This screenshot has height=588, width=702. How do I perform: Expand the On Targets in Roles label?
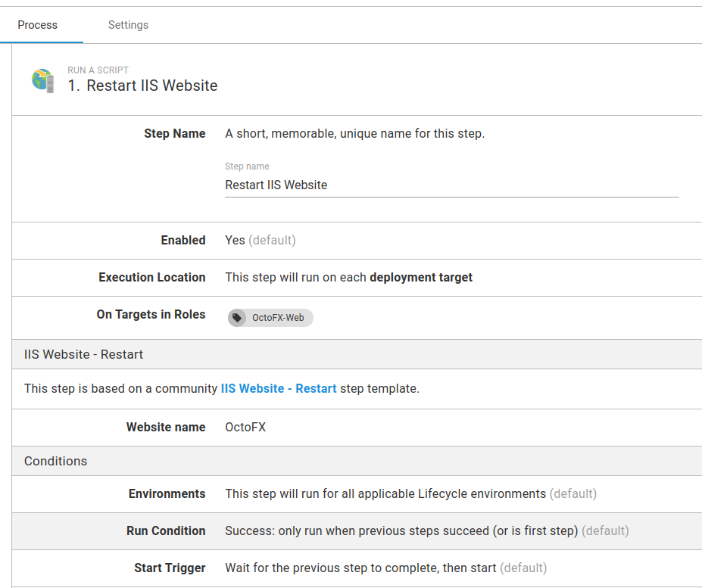pos(151,315)
